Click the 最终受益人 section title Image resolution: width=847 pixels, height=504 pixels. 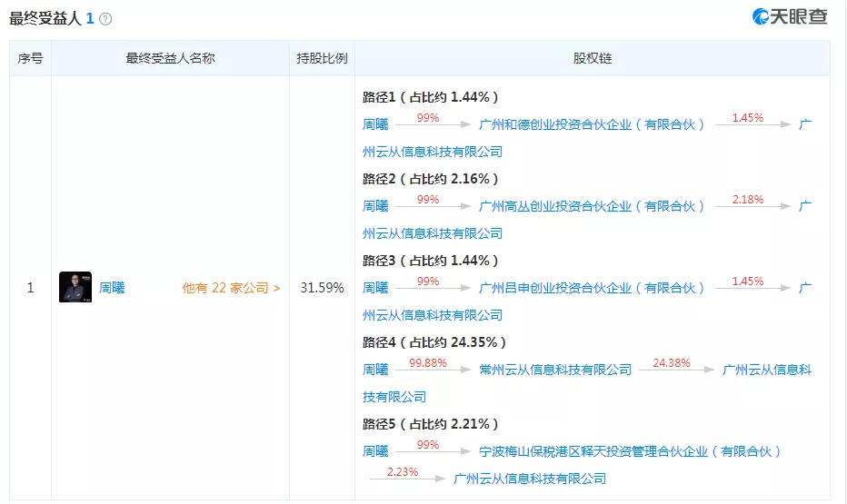pos(45,19)
